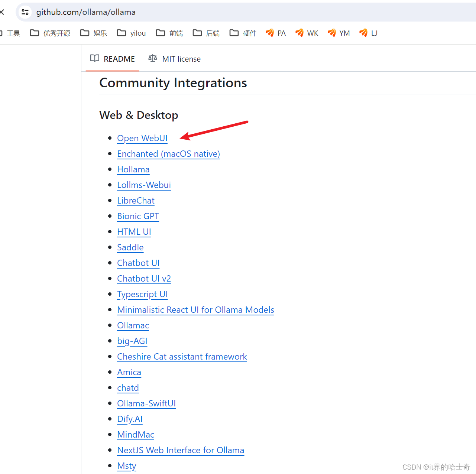The image size is (476, 474).
Task: Open NextJS Web Interface for Ollama link
Action: click(181, 450)
